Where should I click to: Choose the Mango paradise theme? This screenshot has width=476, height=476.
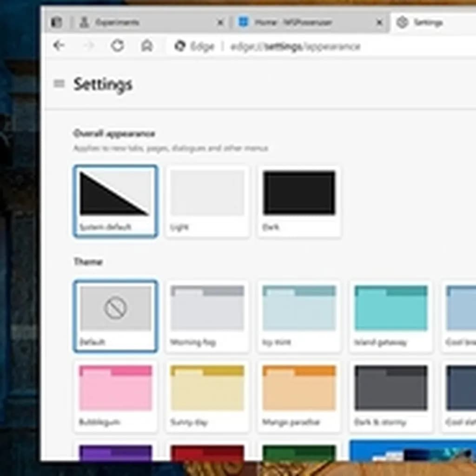[299, 396]
